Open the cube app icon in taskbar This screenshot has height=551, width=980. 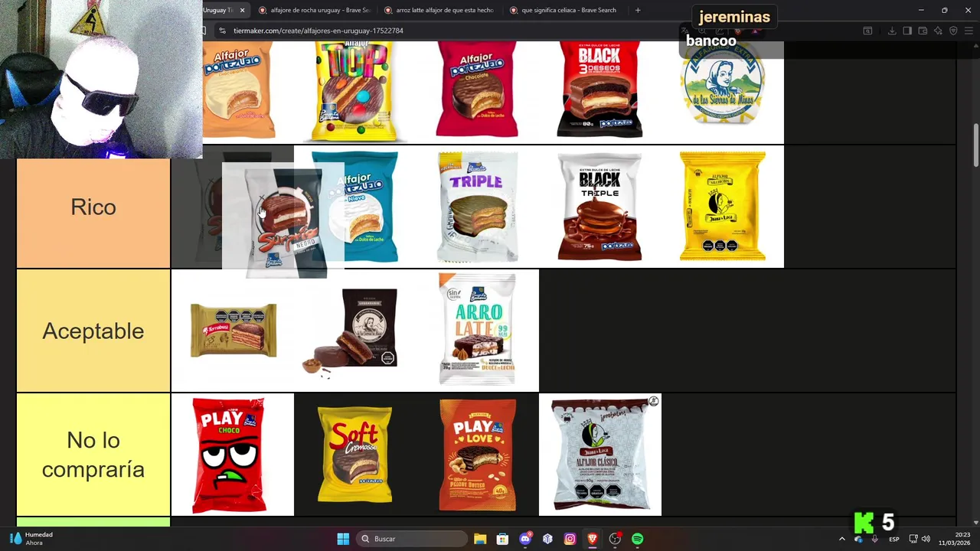click(547, 539)
